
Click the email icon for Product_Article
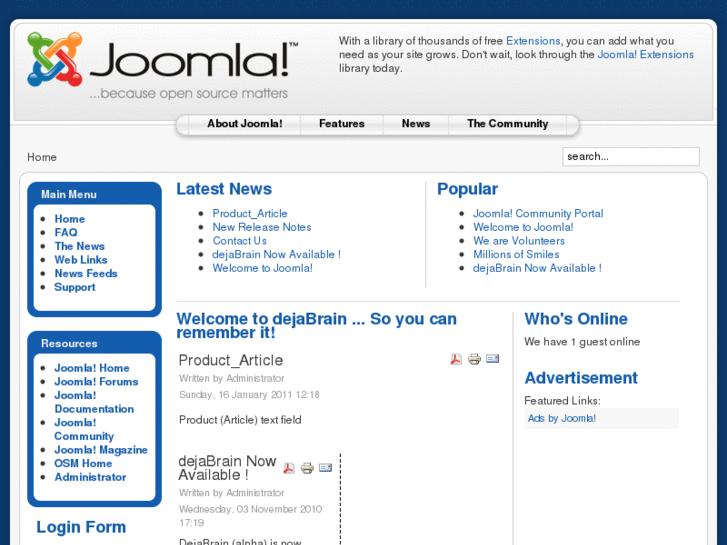click(492, 359)
